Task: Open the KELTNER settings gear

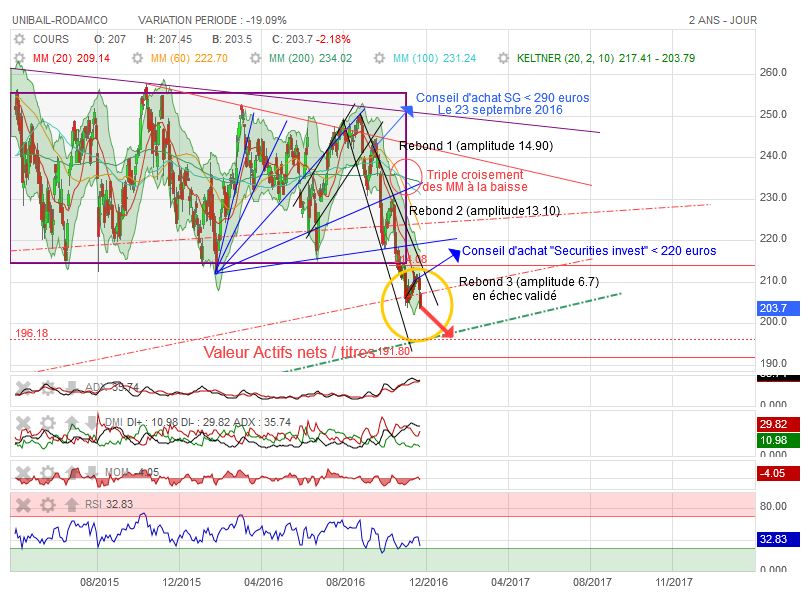Action: 503,58
